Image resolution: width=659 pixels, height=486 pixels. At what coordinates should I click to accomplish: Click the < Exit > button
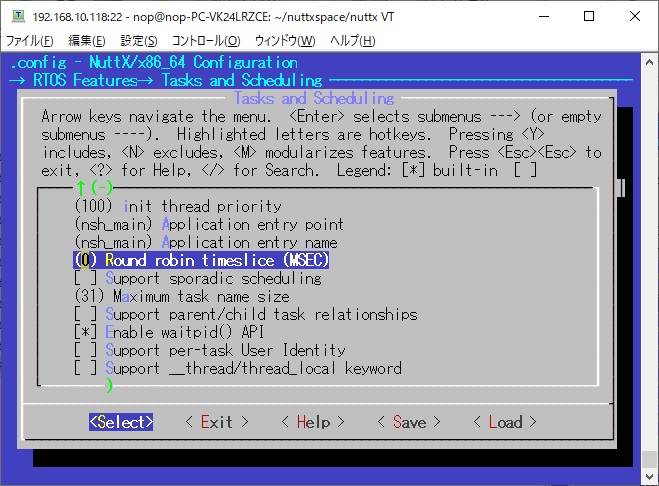[x=217, y=422]
